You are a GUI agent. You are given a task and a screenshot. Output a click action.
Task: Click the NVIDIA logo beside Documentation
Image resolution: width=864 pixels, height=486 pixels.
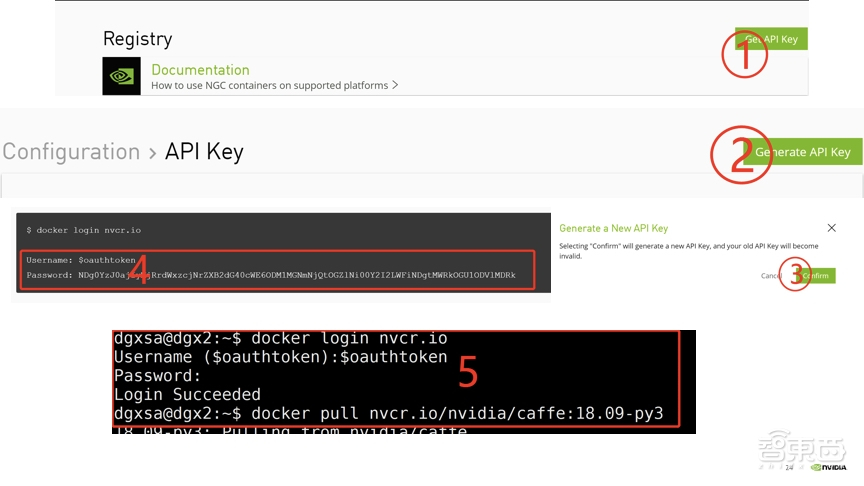coord(121,76)
